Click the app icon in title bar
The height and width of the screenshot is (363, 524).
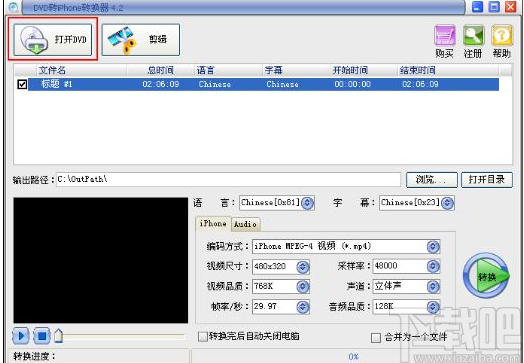click(x=13, y=7)
